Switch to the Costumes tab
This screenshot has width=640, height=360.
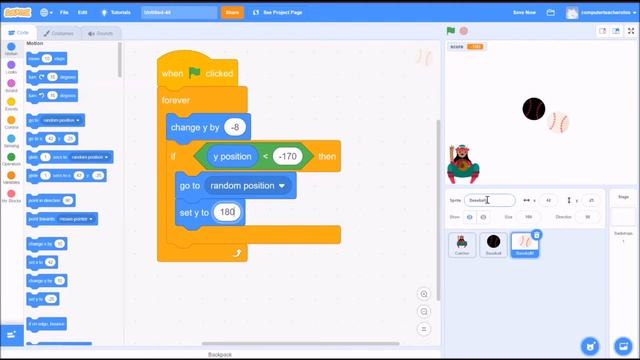tap(59, 33)
